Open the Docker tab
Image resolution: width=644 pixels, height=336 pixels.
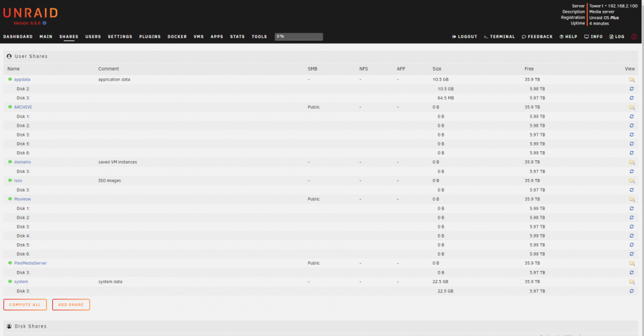pyautogui.click(x=177, y=37)
